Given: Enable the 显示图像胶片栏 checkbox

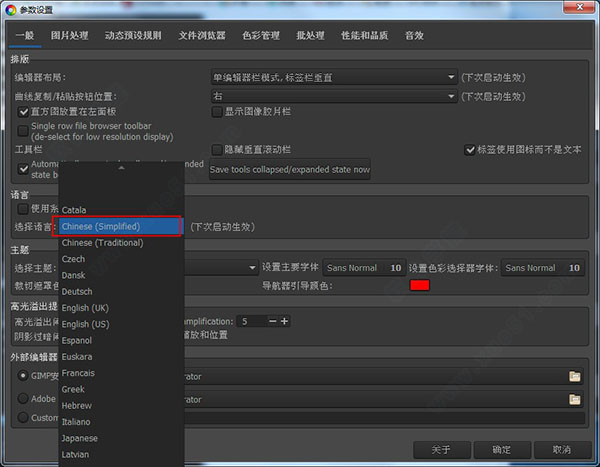Looking at the screenshot, I should [217, 112].
